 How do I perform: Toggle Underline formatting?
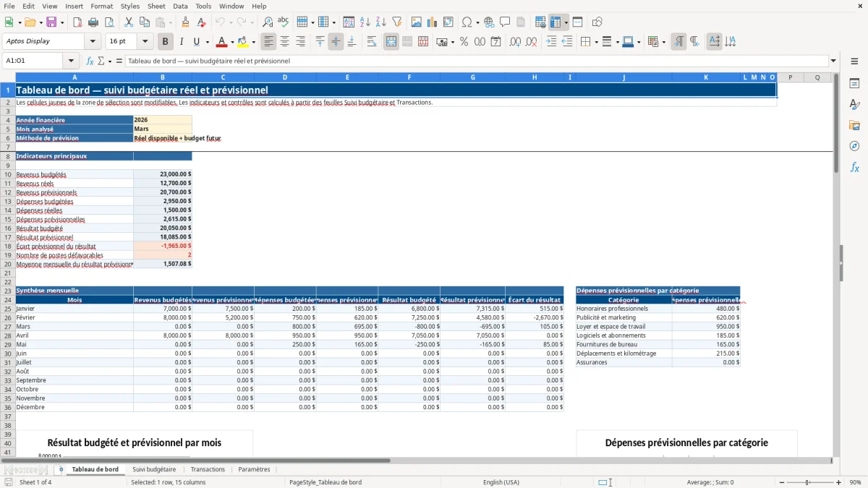(x=197, y=42)
